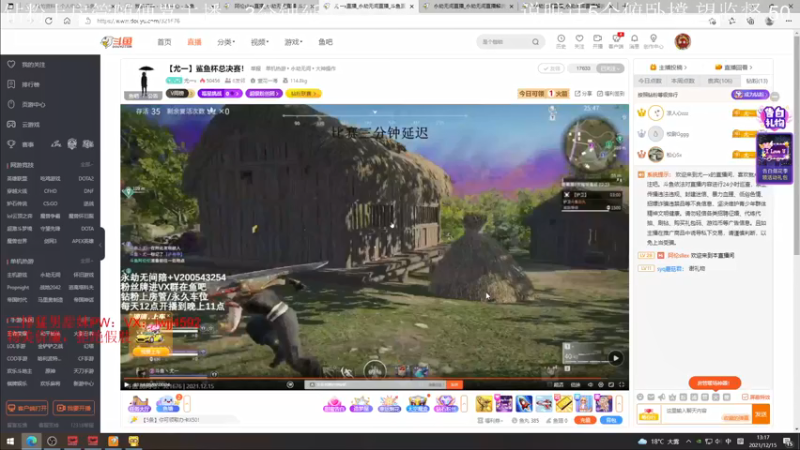The image size is (800, 450).
Task: Click the 客户端打开 button
Action: click(27, 408)
